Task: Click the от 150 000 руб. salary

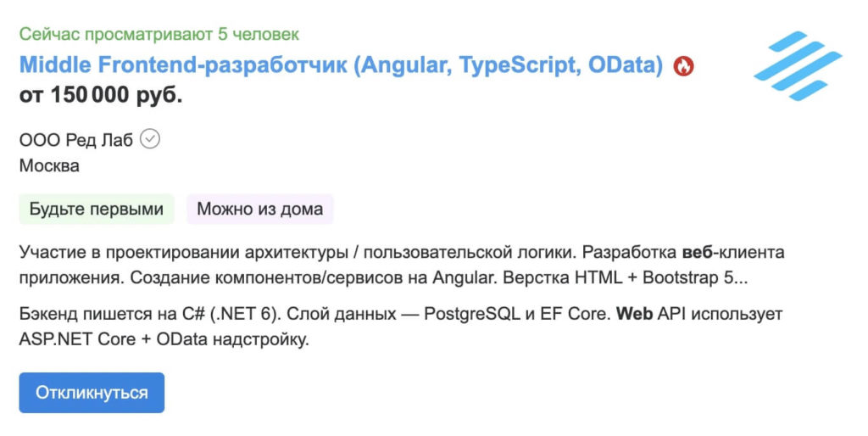Action: [101, 95]
